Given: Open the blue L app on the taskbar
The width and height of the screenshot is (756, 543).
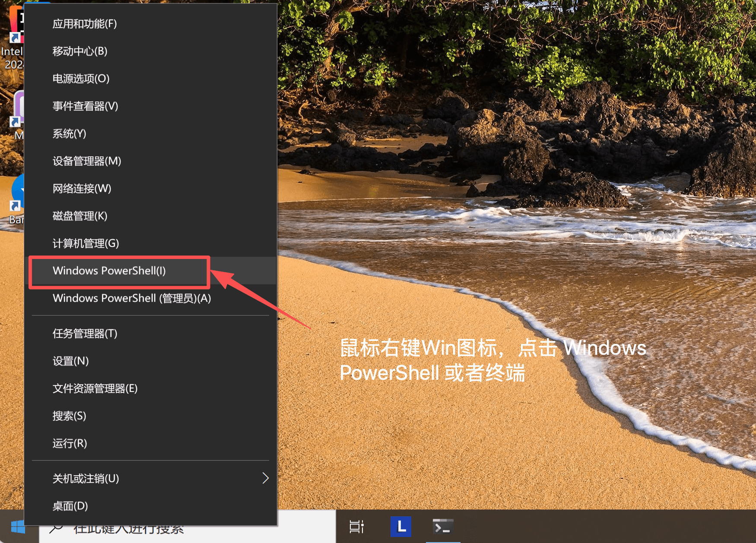Looking at the screenshot, I should pos(400,527).
